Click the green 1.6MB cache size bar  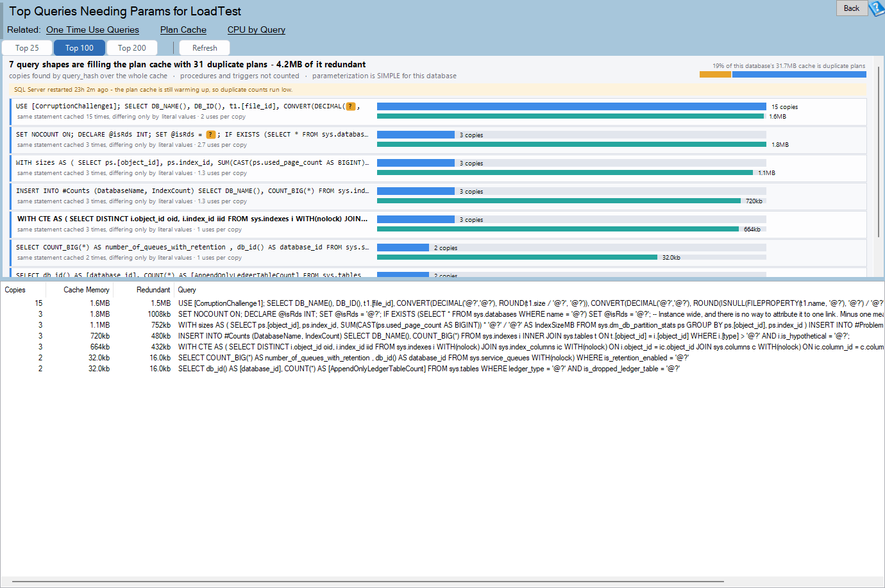(570, 116)
